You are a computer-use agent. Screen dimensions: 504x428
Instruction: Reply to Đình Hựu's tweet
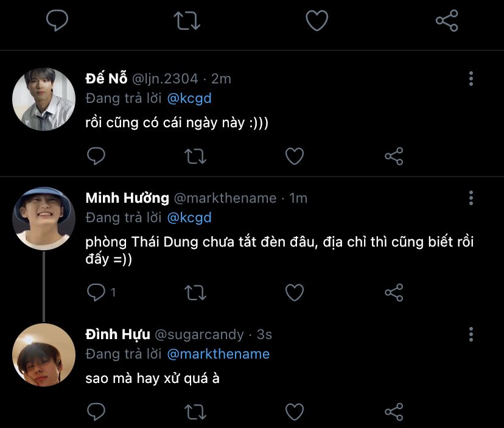(x=96, y=411)
